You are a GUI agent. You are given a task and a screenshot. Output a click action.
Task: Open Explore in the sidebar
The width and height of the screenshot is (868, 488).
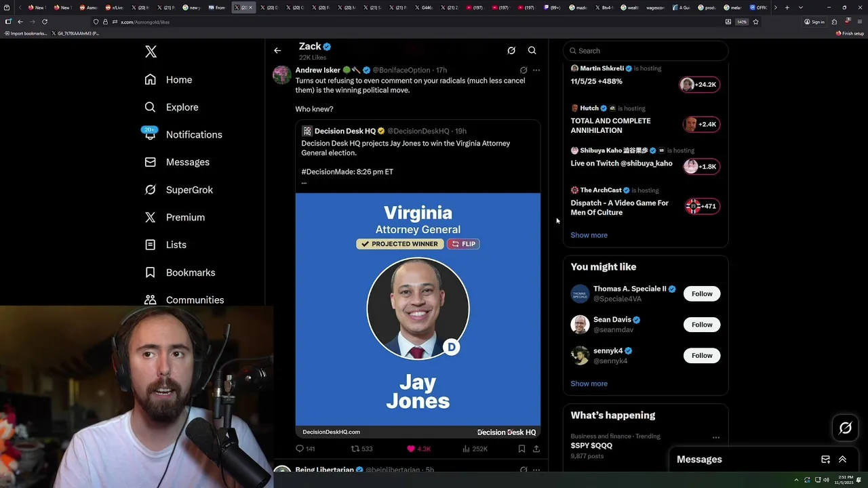[172, 107]
